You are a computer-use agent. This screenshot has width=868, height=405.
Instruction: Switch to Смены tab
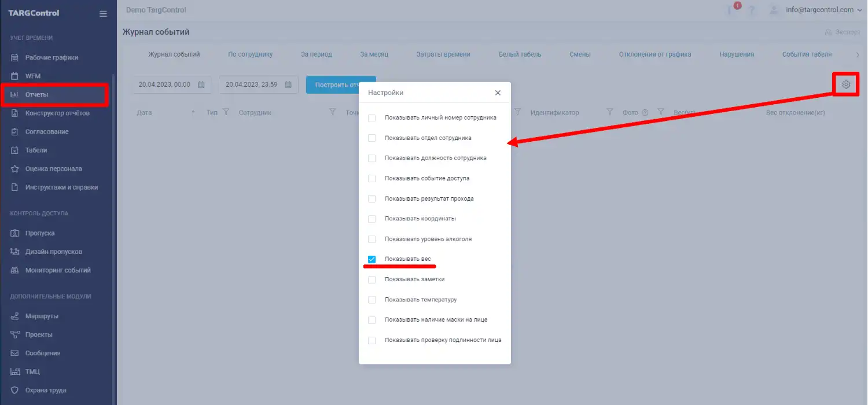tap(580, 54)
